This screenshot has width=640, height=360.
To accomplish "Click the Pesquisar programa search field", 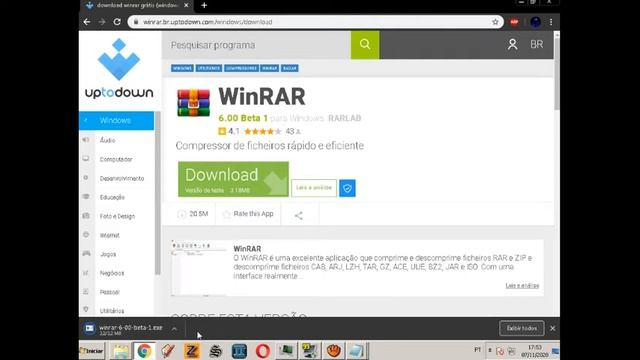I will tap(256, 45).
